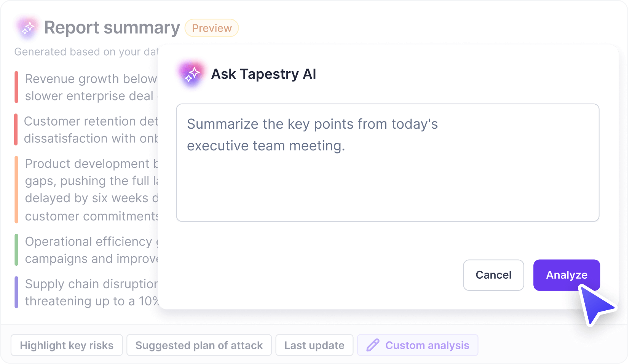The height and width of the screenshot is (364, 635).
Task: Click the red bar beside Customer retention
Action: pos(16,129)
